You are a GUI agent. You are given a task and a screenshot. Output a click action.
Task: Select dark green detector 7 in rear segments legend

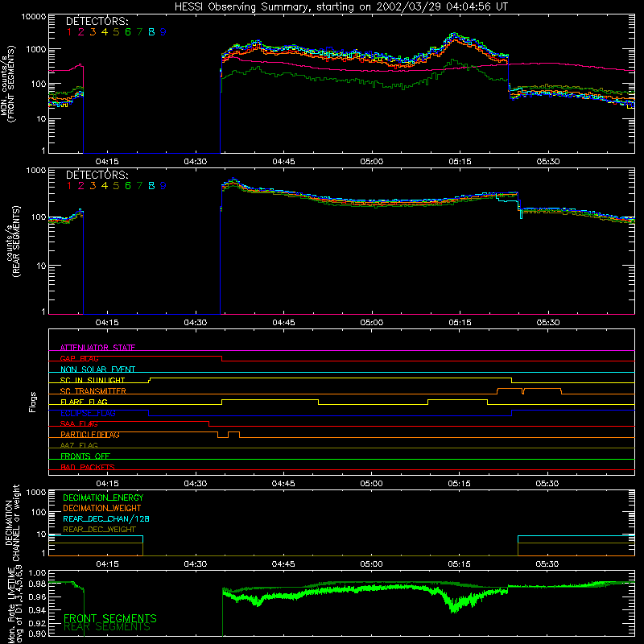point(139,186)
